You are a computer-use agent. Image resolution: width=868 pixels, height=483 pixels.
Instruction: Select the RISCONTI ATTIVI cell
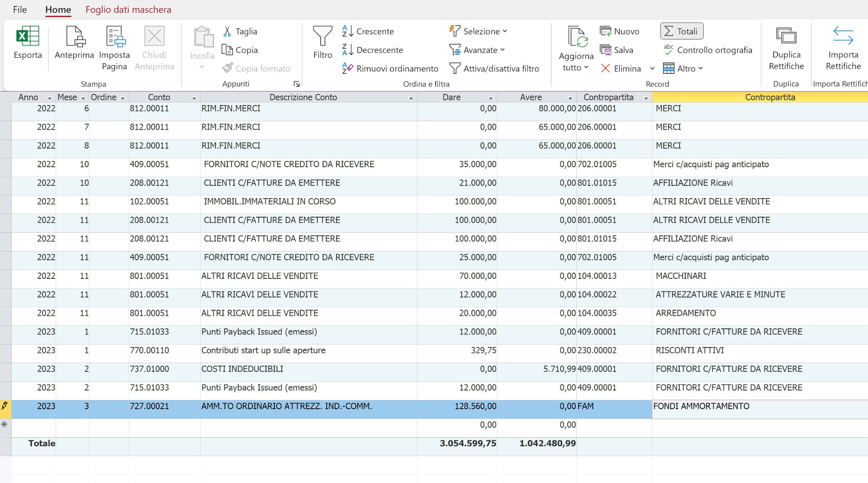tap(760, 353)
